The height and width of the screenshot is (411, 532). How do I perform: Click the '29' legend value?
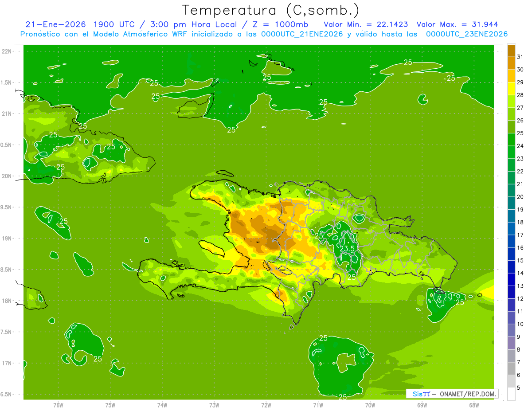point(520,82)
